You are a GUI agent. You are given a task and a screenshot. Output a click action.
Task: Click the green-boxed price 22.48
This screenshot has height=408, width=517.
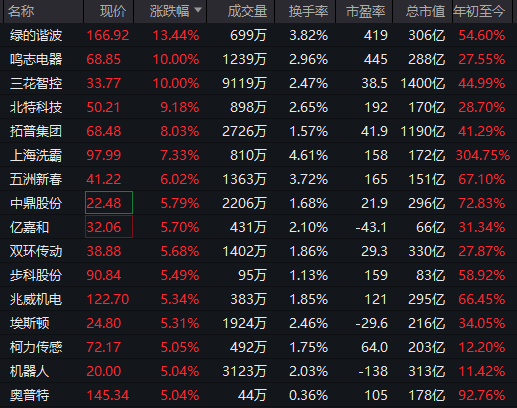coord(109,203)
